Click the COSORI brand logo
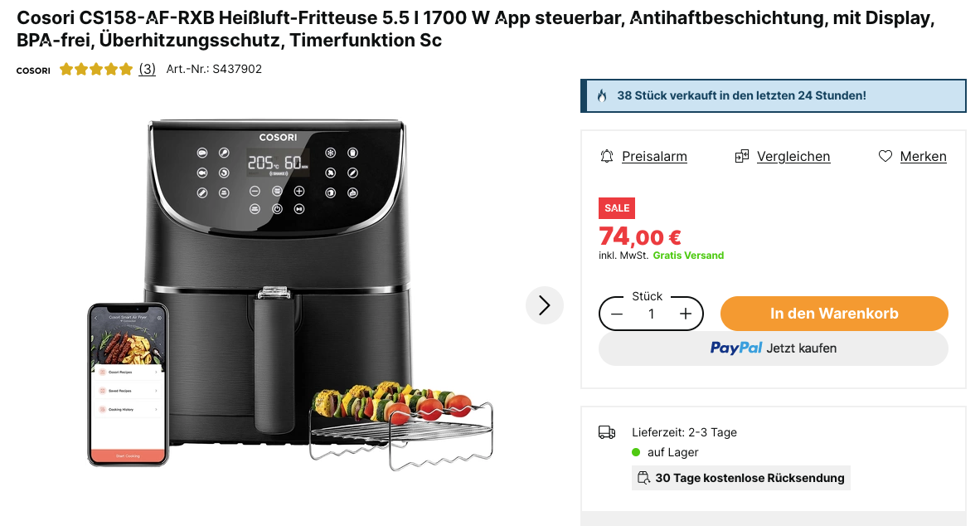The width and height of the screenshot is (980, 526). tap(33, 70)
